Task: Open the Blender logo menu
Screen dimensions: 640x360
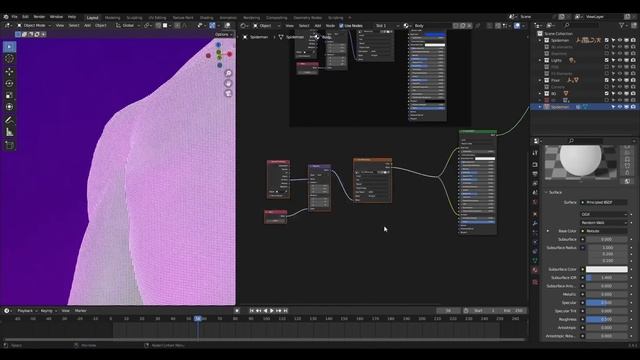Action: click(6, 17)
